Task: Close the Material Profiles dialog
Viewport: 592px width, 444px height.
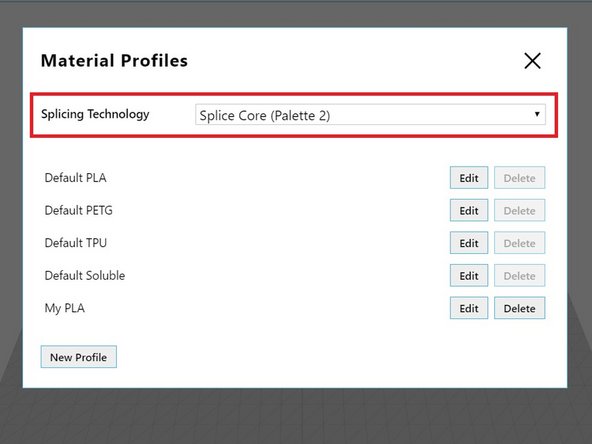Action: tap(532, 61)
